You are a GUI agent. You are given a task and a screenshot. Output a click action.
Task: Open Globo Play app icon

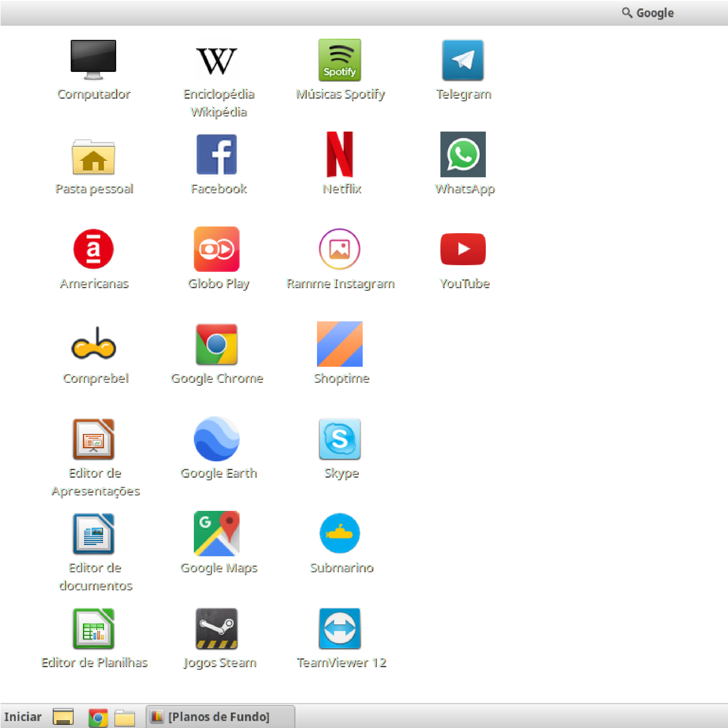(x=217, y=249)
